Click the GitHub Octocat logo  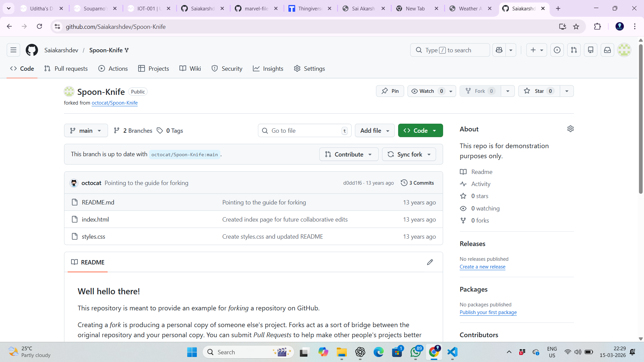click(x=32, y=50)
